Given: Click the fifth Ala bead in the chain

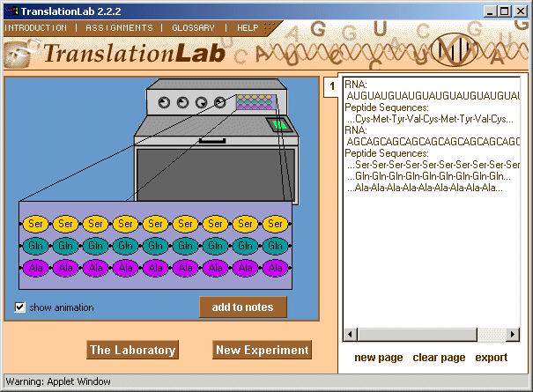Looking at the screenshot, I should tap(155, 268).
